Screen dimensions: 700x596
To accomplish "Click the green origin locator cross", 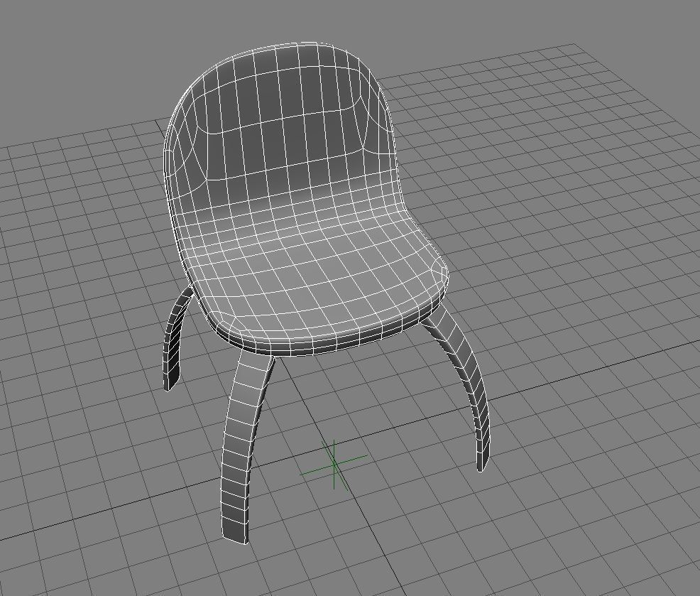I will click(334, 465).
